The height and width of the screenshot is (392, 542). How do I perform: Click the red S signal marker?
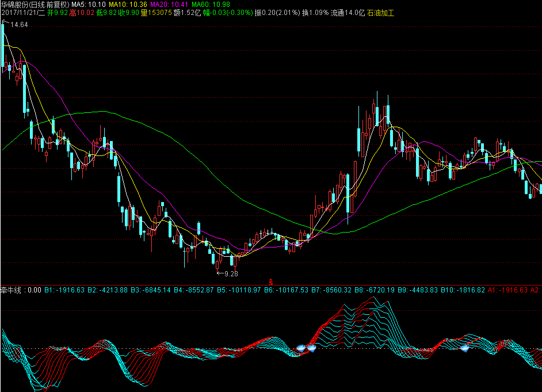pos(271,283)
